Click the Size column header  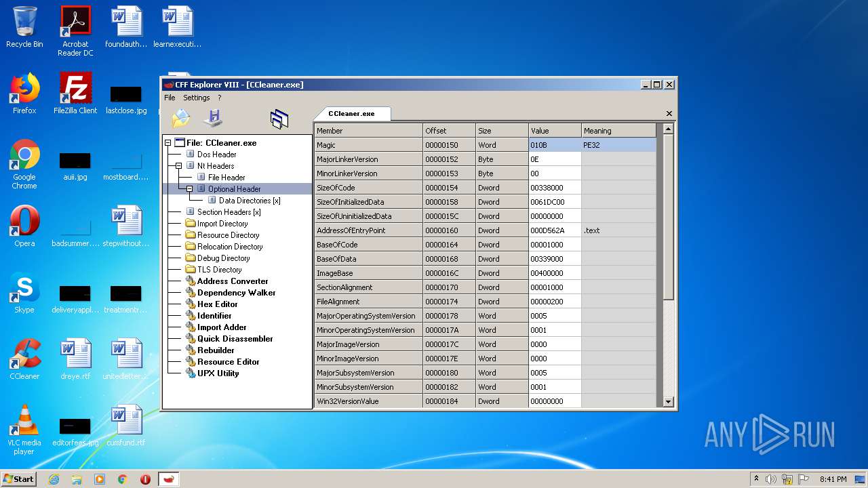pyautogui.click(x=502, y=130)
